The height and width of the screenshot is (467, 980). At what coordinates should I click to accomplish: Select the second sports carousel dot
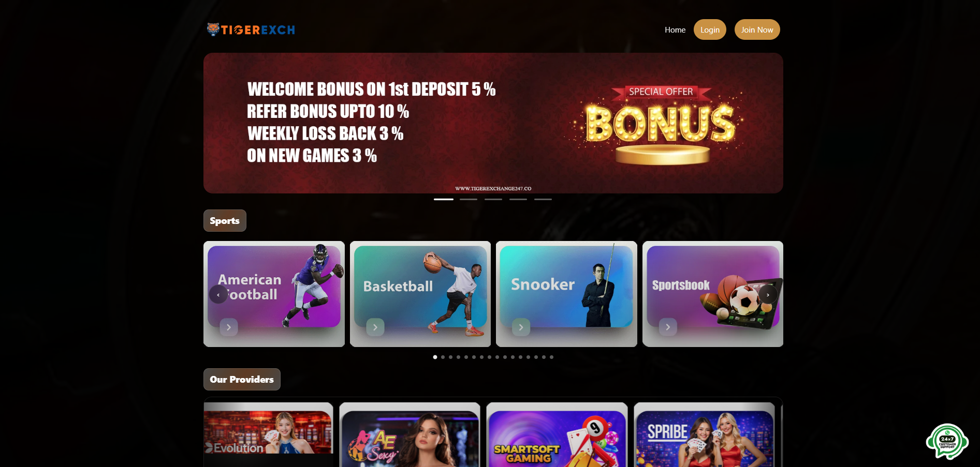(443, 357)
